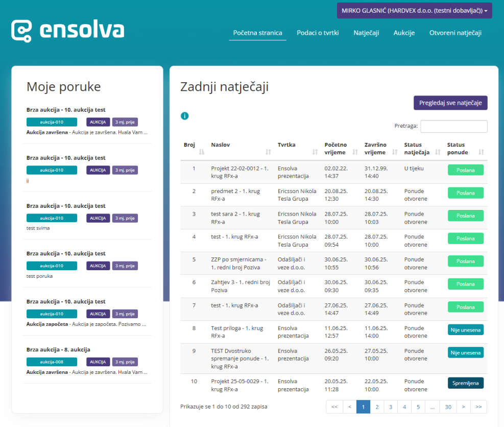Click the teal info icon above table

(x=185, y=116)
